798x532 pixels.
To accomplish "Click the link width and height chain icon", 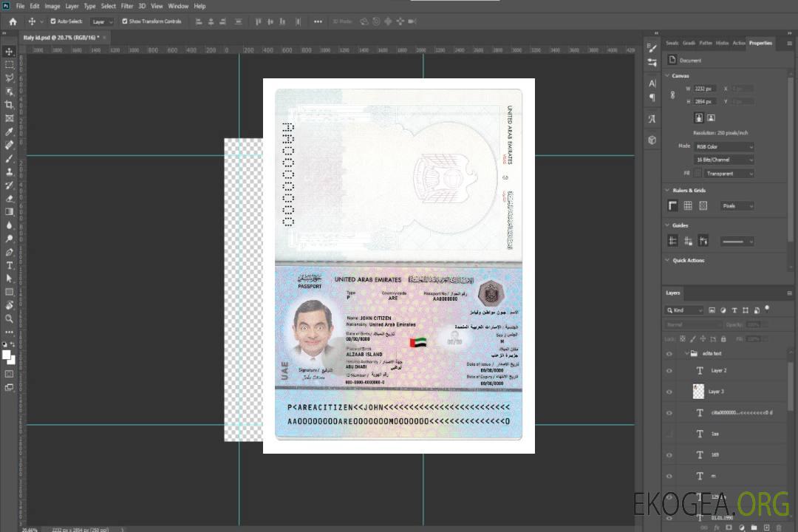I will tap(673, 95).
